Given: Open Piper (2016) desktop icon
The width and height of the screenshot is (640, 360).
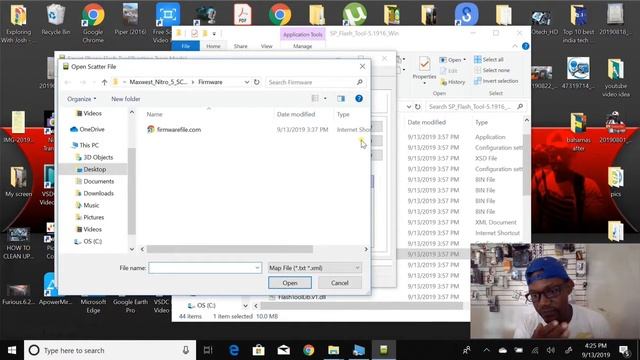Looking at the screenshot, I should click(130, 20).
